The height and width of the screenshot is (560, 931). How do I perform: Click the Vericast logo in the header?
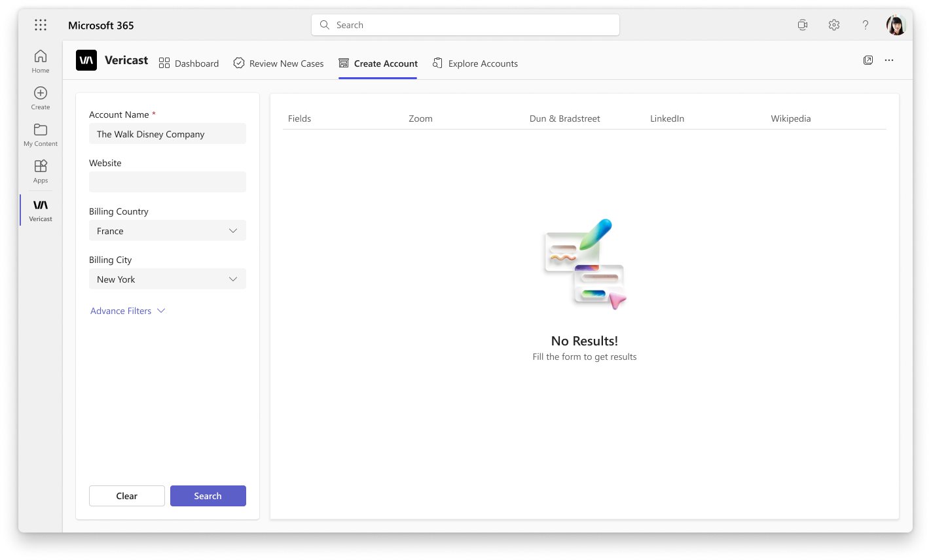(86, 60)
